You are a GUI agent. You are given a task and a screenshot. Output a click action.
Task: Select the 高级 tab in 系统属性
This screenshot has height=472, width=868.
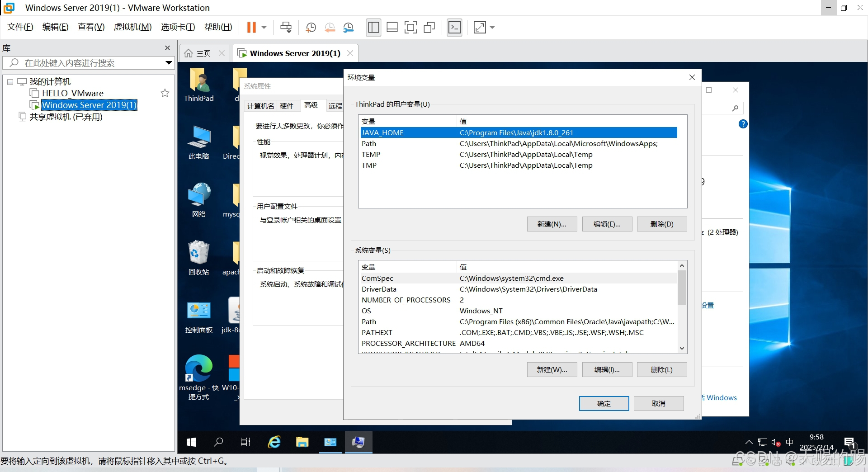[x=311, y=105]
